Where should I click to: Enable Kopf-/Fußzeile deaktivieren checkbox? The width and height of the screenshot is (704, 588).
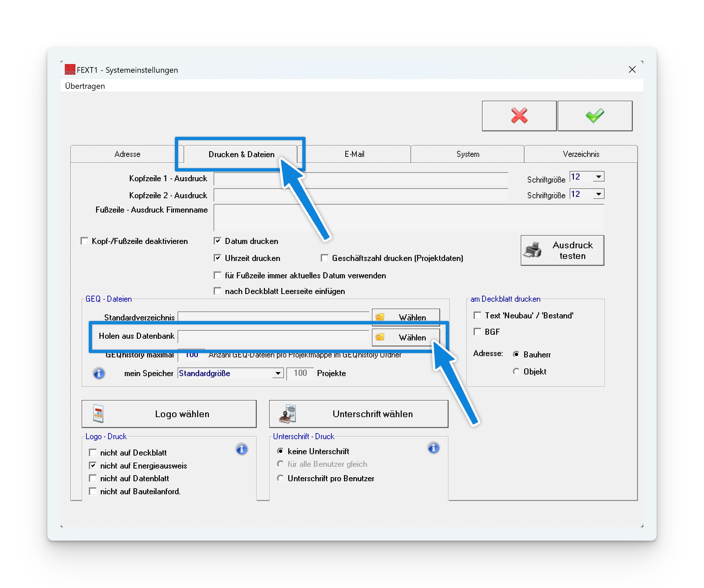[84, 241]
